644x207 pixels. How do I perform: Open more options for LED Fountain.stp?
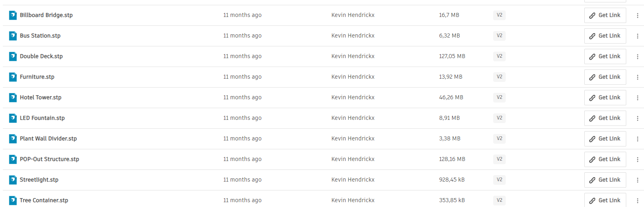(x=637, y=118)
